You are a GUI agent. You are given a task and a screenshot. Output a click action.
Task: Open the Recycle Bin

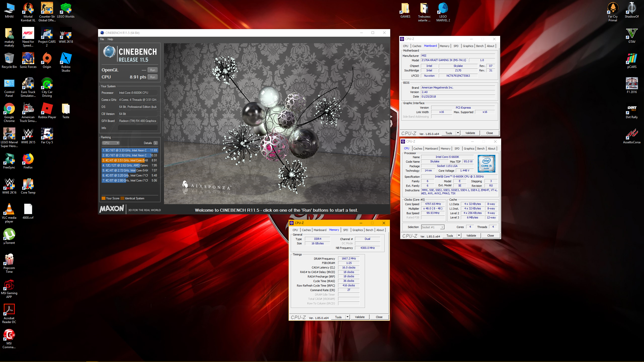pos(9,60)
